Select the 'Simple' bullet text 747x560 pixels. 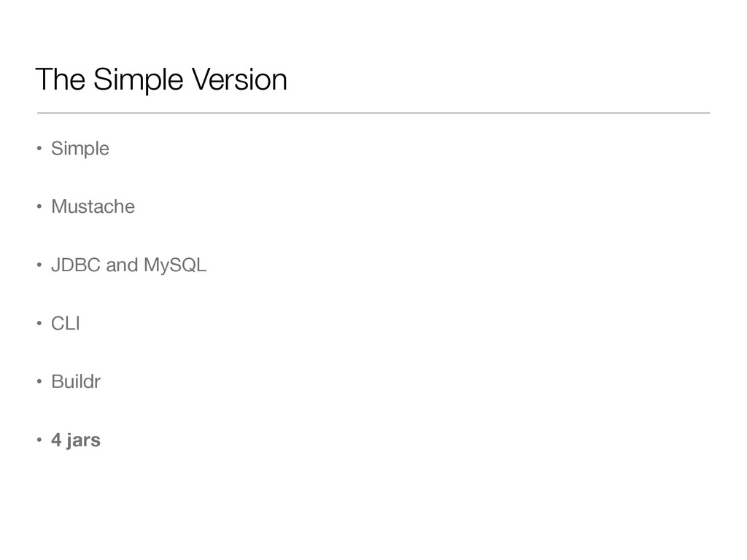(80, 149)
